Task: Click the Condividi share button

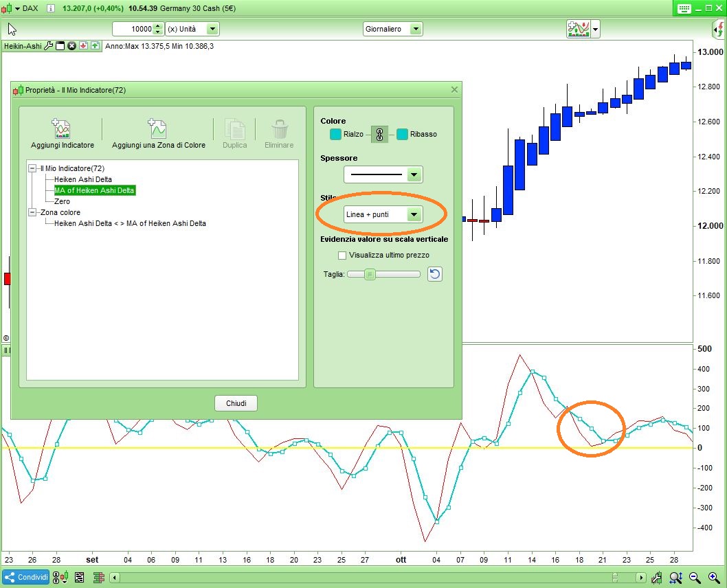Action: (x=26, y=577)
